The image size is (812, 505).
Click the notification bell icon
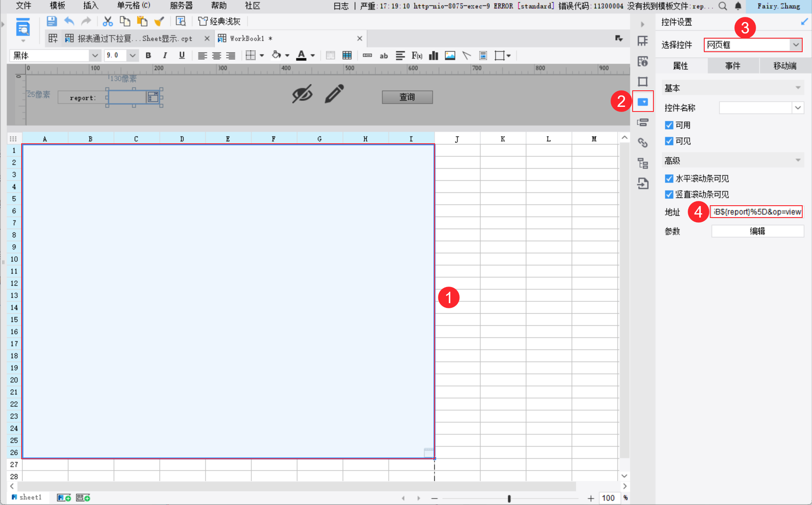click(x=738, y=6)
